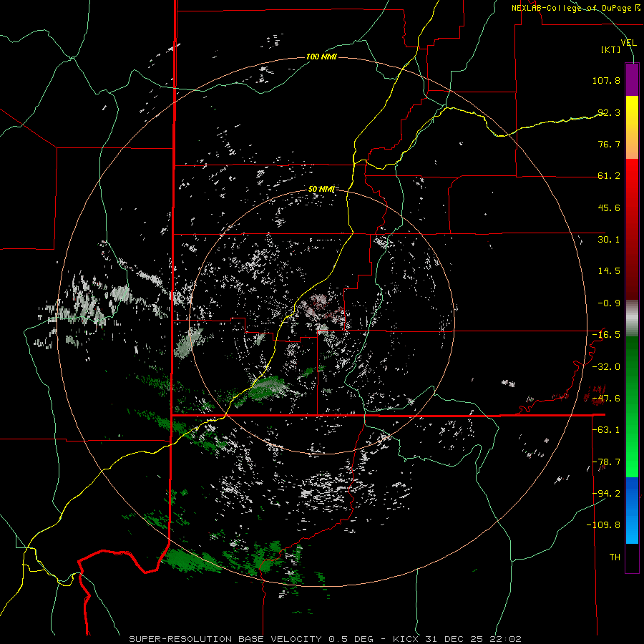The width and height of the screenshot is (644, 644).
Task: Click the -63.1 velocity scale value
Action: click(x=606, y=430)
